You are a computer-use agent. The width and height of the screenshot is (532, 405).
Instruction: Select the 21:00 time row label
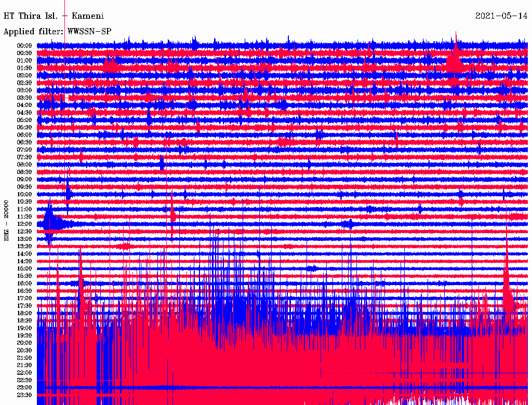click(24, 358)
